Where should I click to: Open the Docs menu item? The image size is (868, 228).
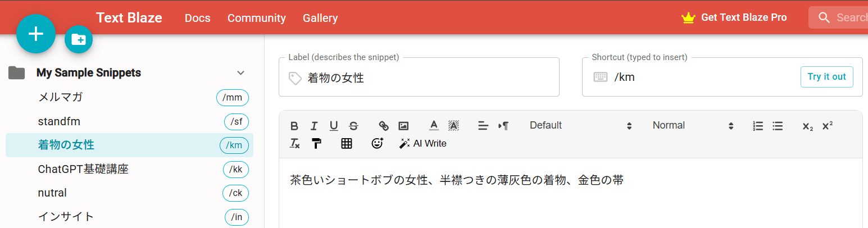(x=198, y=18)
